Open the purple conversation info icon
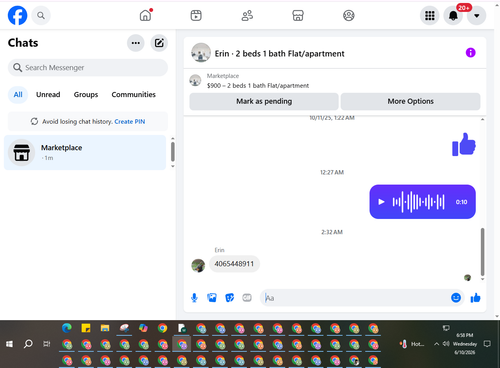Image resolution: width=500 pixels, height=368 pixels. click(x=470, y=53)
